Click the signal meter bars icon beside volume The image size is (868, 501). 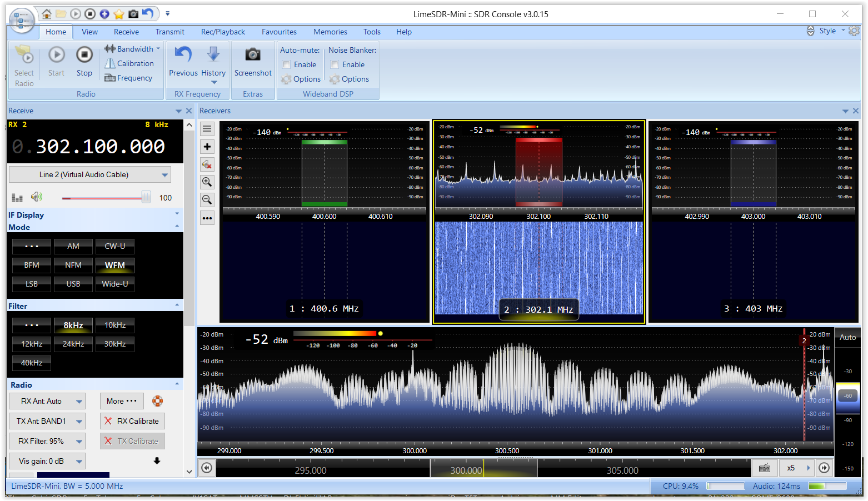pyautogui.click(x=17, y=198)
